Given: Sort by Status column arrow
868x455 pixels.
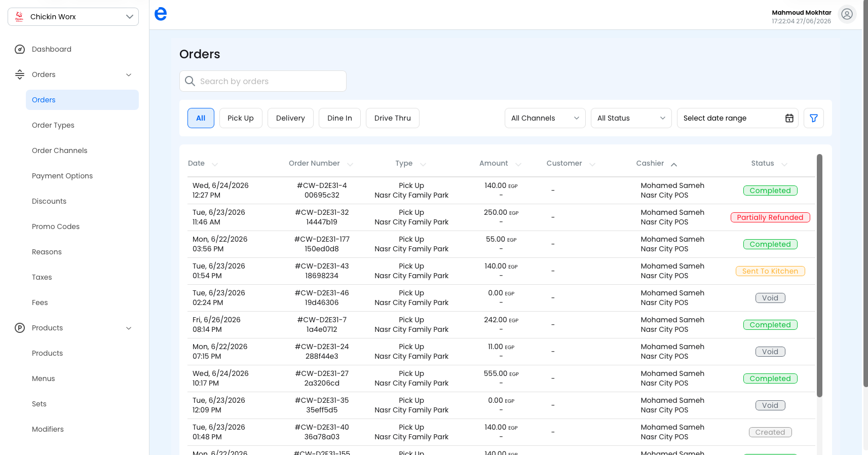Looking at the screenshot, I should (x=784, y=164).
